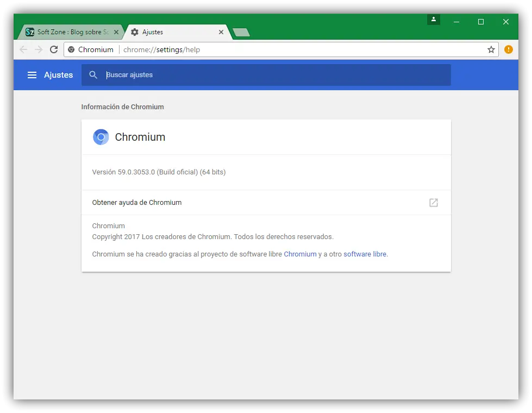Click the profile avatar button in title bar
The width and height of the screenshot is (532, 413).
tap(433, 20)
